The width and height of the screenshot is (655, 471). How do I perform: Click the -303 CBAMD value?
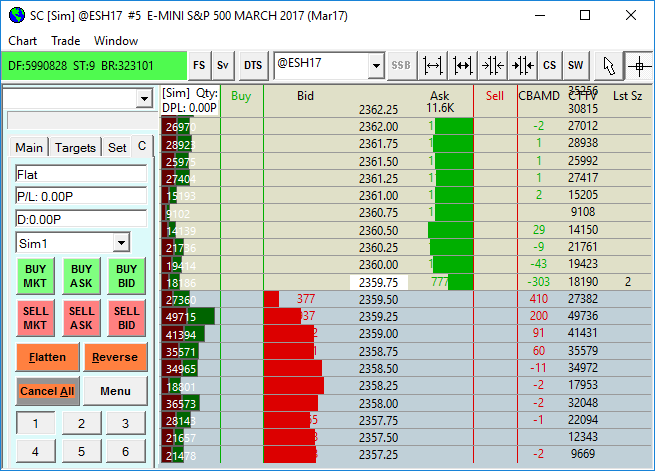click(x=538, y=282)
